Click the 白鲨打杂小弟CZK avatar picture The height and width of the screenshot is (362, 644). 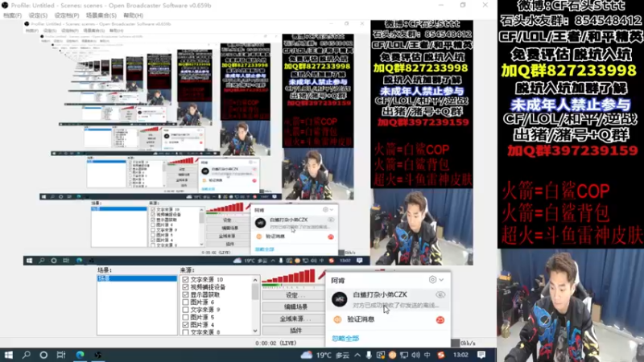[x=339, y=299]
